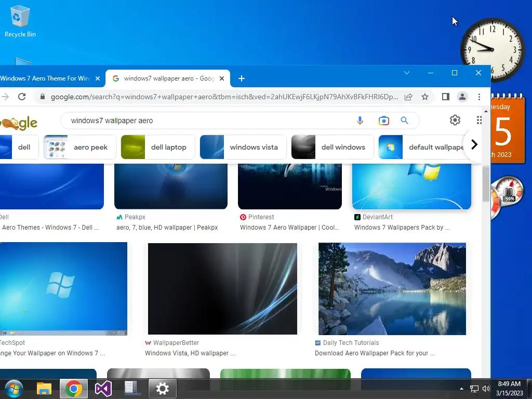Screen dimensions: 532x399
Task: Open the Peakpx blue aero thumbnail
Action: (x=171, y=187)
